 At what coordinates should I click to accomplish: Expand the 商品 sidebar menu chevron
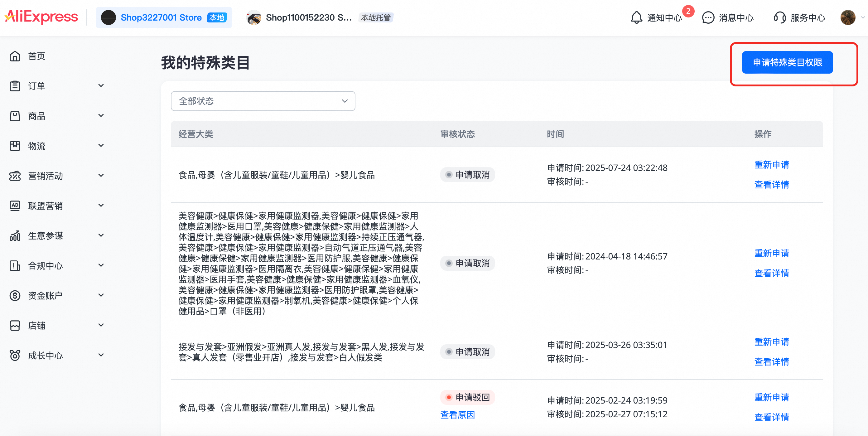coord(101,116)
